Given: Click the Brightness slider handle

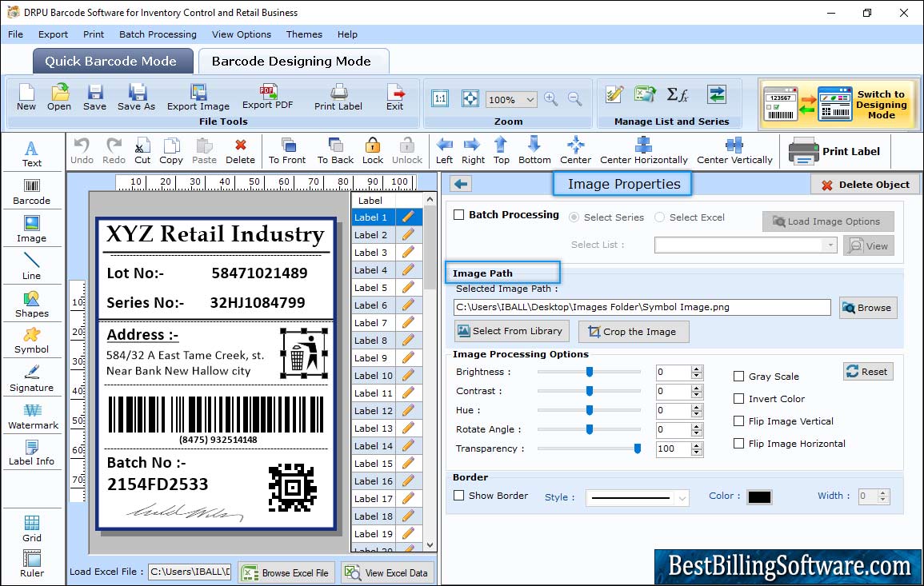Looking at the screenshot, I should [x=590, y=372].
